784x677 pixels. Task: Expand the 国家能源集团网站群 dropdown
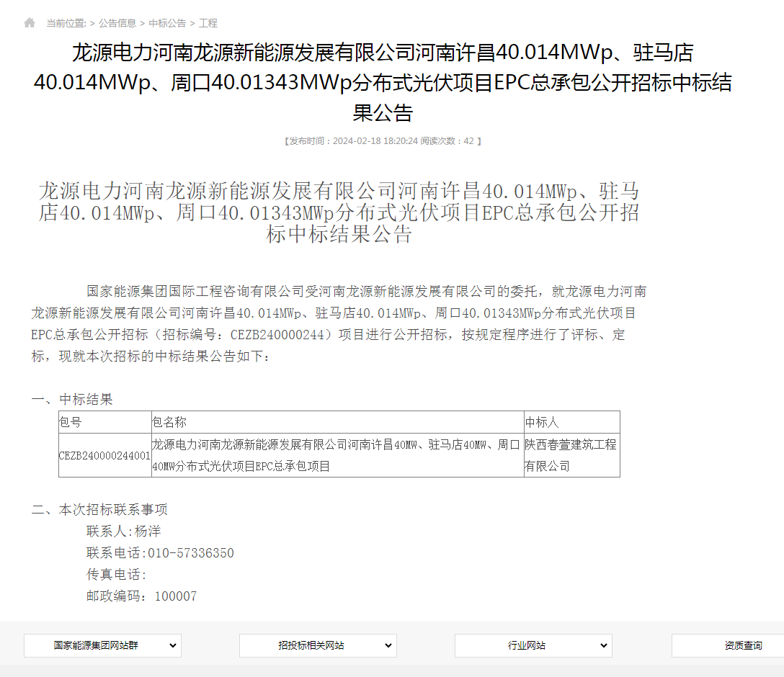tap(102, 645)
